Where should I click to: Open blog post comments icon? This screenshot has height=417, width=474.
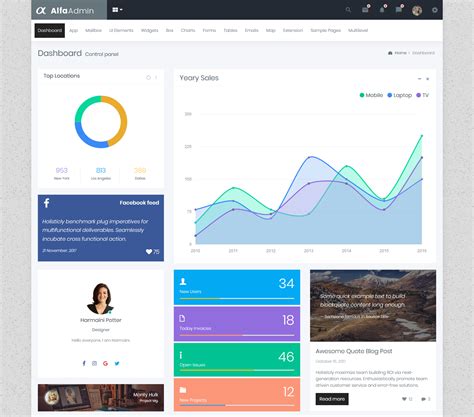(x=423, y=399)
